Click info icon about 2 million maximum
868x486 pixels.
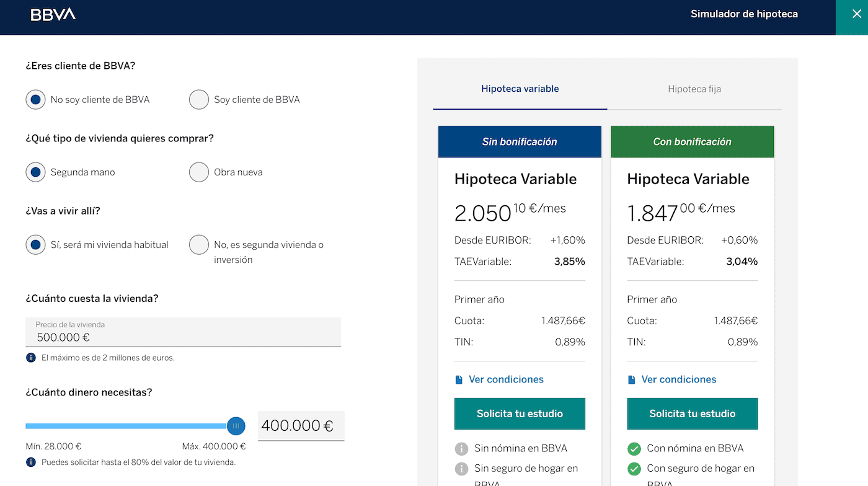30,358
